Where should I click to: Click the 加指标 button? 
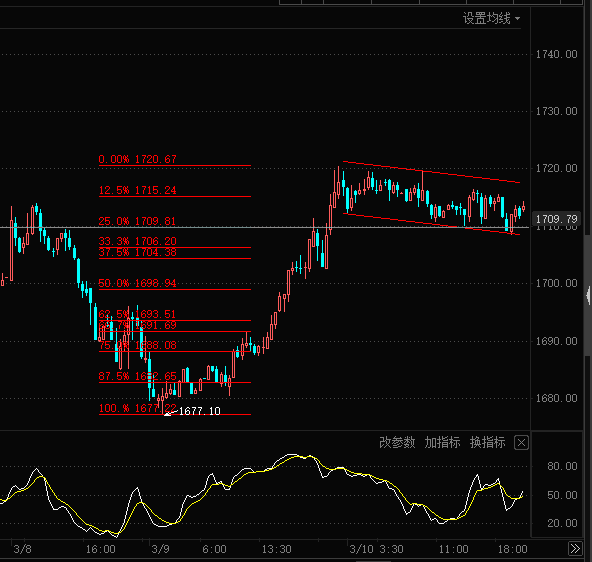pos(442,442)
